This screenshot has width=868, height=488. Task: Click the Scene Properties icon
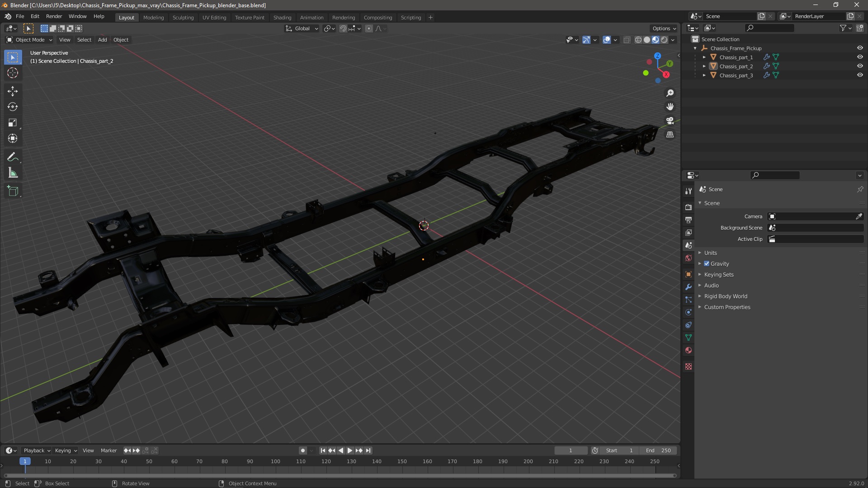tap(689, 245)
